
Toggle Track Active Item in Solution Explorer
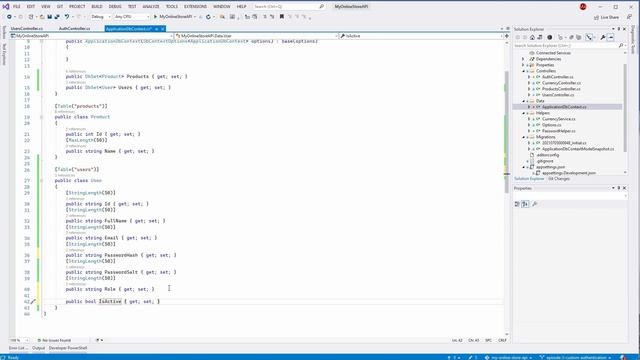tap(589, 37)
